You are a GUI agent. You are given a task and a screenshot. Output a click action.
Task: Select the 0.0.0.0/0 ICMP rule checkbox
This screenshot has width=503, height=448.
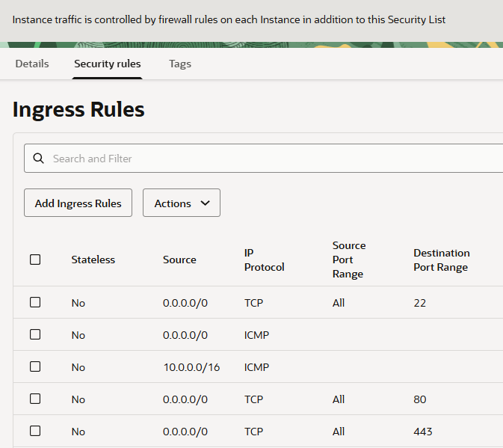pyautogui.click(x=35, y=334)
